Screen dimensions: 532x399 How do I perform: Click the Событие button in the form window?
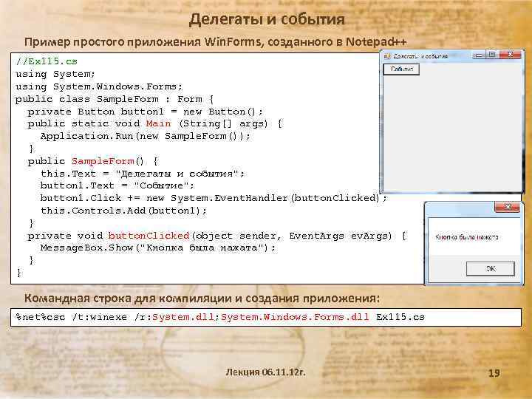pyautogui.click(x=401, y=69)
